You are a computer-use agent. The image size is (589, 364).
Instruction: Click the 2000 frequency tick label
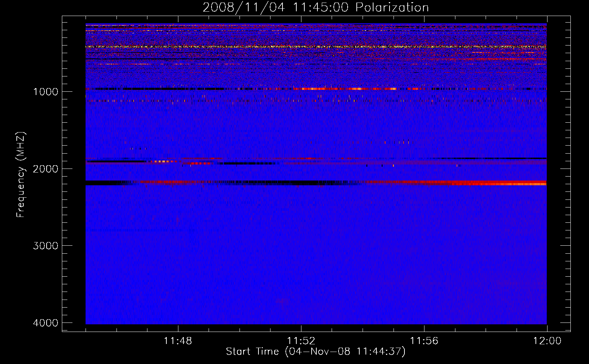(46, 169)
